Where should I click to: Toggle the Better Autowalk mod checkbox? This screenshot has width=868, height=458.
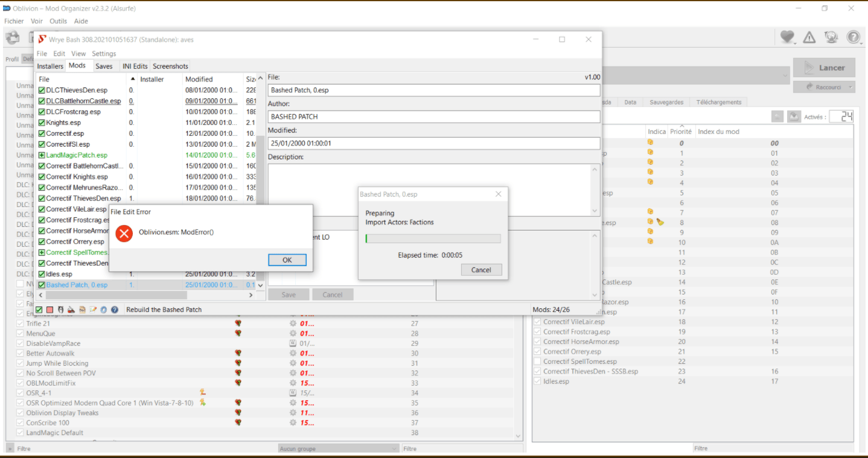point(21,353)
